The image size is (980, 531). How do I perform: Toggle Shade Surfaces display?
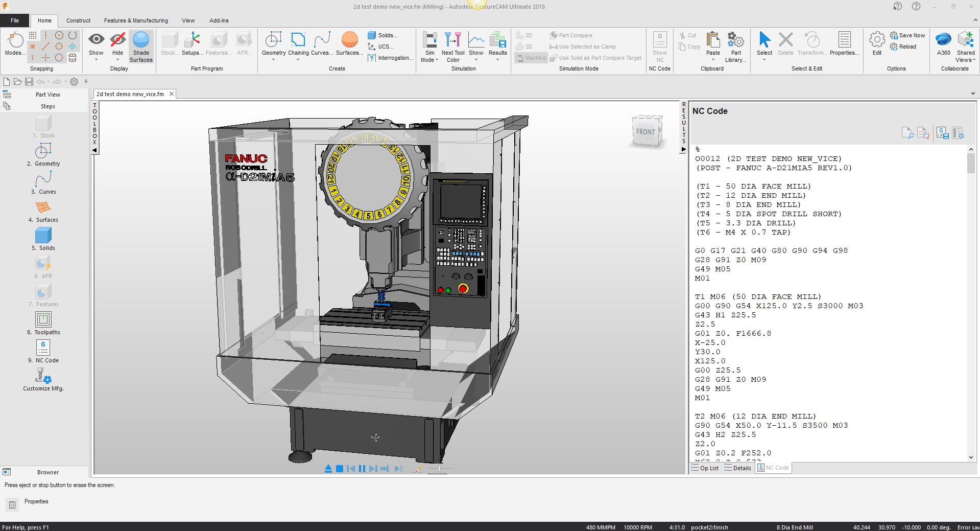(x=141, y=47)
